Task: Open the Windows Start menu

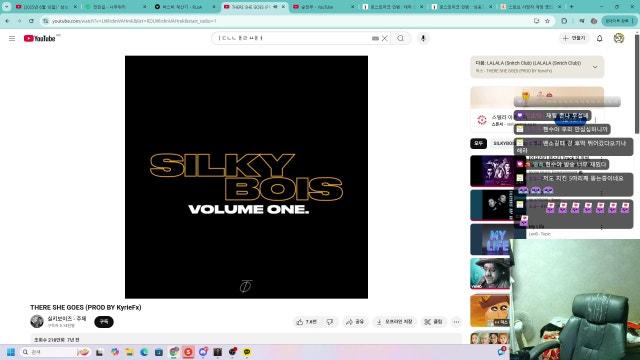Action: tap(11, 352)
